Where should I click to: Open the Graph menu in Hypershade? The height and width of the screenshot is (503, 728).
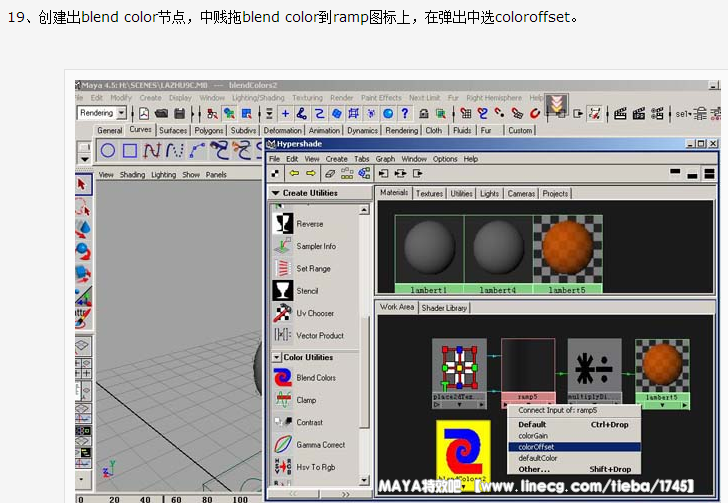point(385,159)
